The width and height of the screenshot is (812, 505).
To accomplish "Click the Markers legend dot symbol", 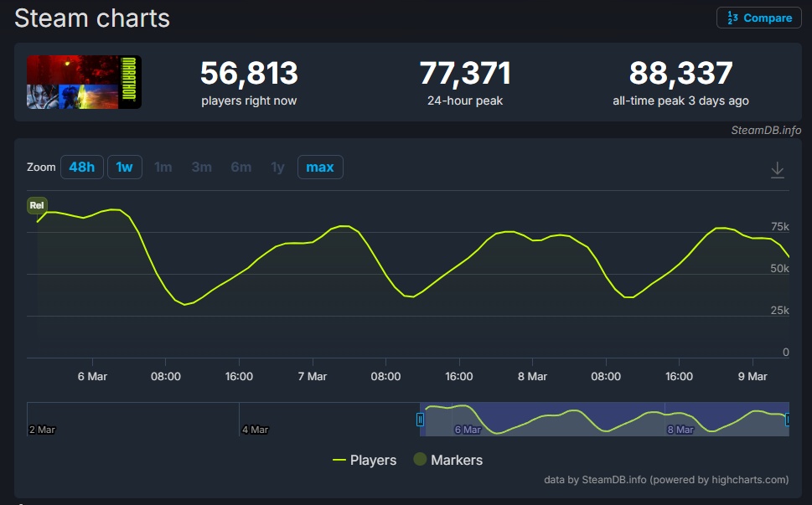I will coord(421,459).
